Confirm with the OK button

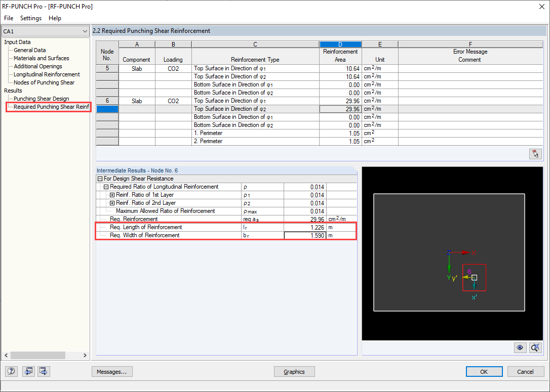[x=484, y=372]
